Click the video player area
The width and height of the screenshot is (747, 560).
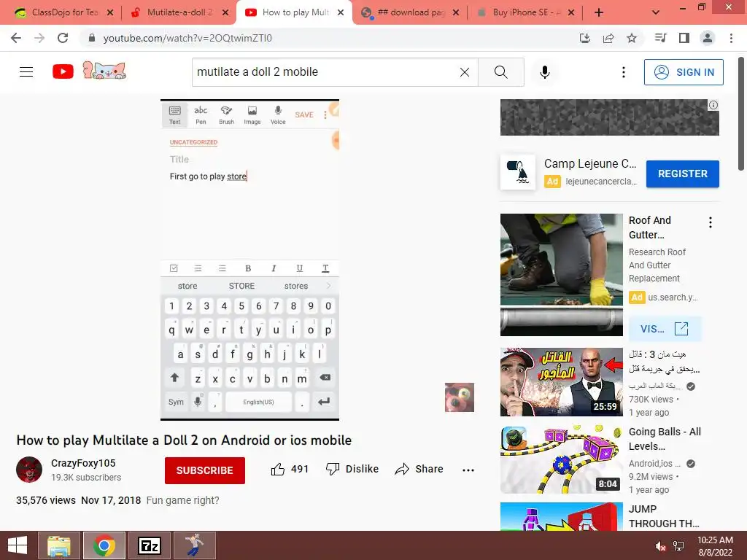point(249,260)
